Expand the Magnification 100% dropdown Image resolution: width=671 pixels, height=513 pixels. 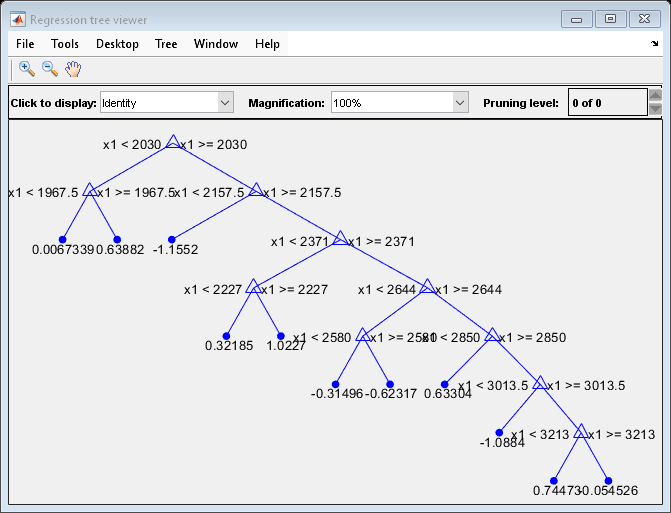[x=459, y=103]
